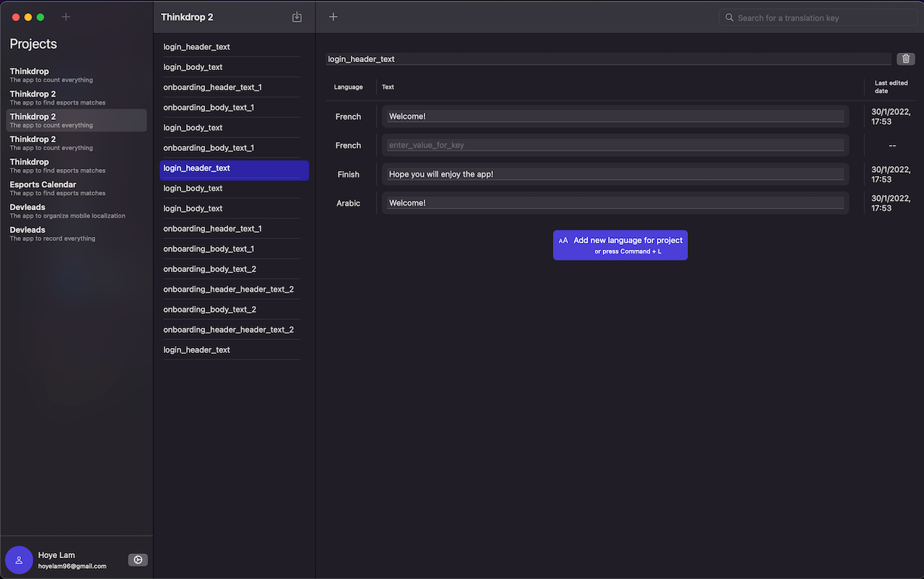This screenshot has height=579, width=924.
Task: Click the Hoye Lam user avatar
Action: click(19, 560)
